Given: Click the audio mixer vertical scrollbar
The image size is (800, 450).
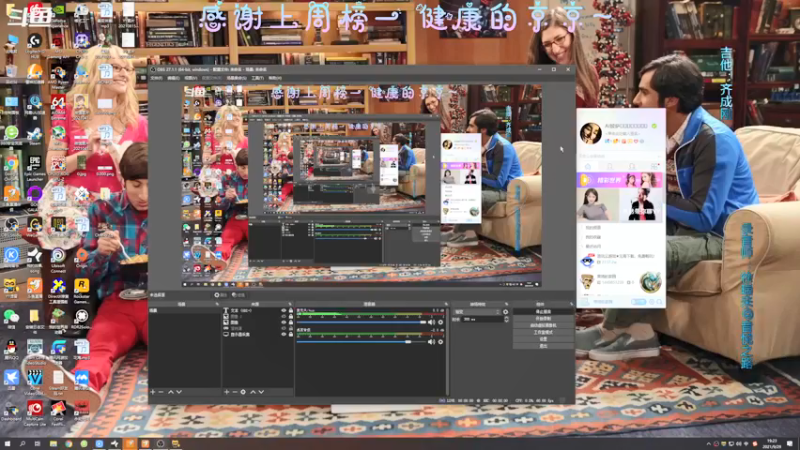Looking at the screenshot, I should [x=447, y=352].
